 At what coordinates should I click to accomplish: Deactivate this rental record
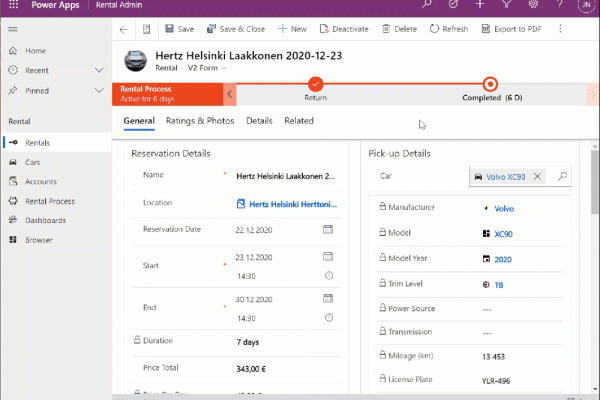[x=344, y=29]
